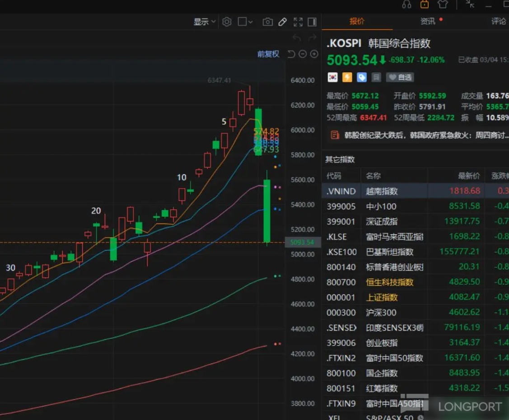Toggle the orange lock icon
Screen dimensions: 509x420
click(x=425, y=5)
